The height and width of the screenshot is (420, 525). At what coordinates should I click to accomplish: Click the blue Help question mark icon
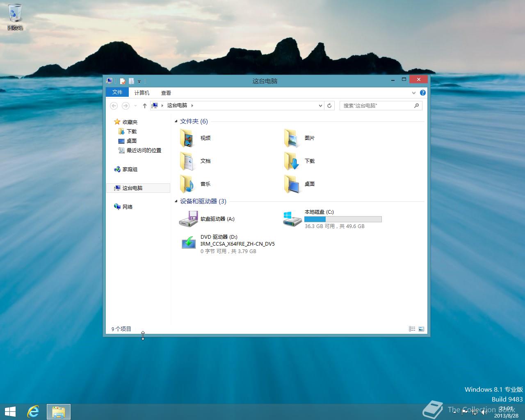pos(423,93)
